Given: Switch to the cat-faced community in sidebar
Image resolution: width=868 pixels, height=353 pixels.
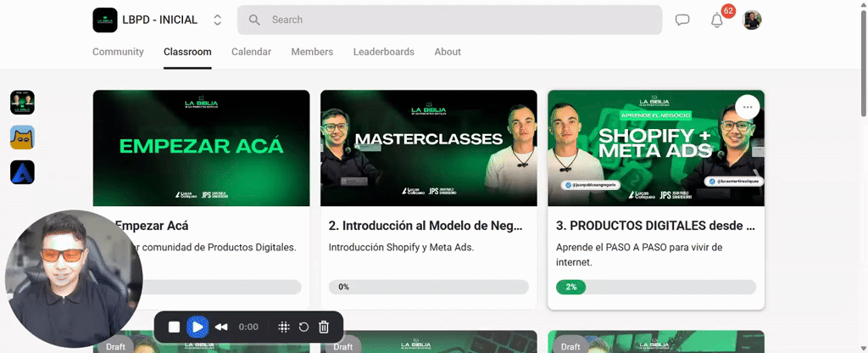Looking at the screenshot, I should click(22, 137).
